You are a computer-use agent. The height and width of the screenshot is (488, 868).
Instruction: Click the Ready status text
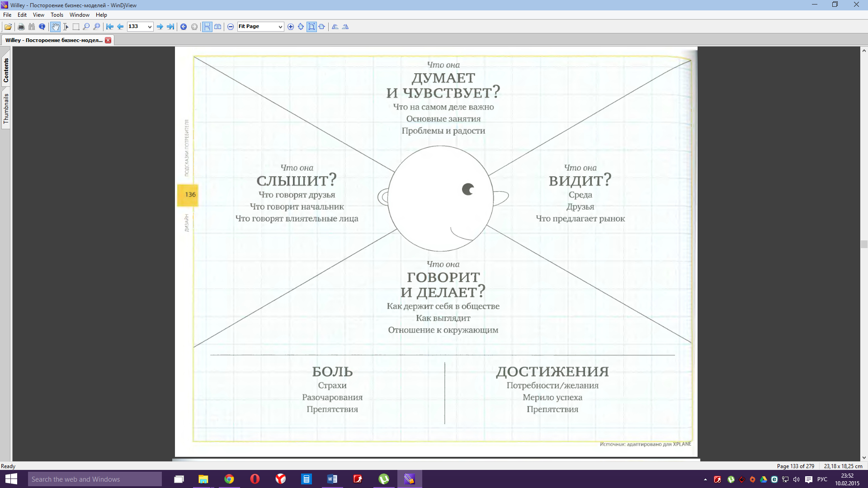[x=8, y=466]
